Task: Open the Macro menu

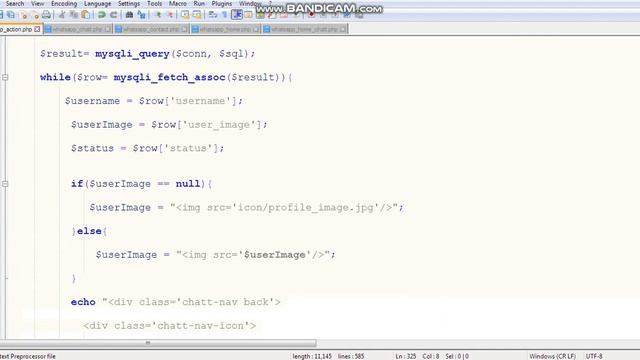Action: coord(178,4)
